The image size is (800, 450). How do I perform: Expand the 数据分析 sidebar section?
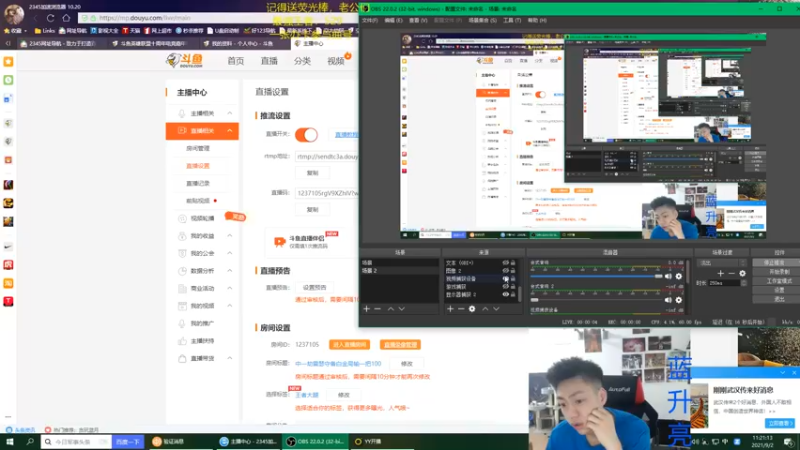click(230, 270)
